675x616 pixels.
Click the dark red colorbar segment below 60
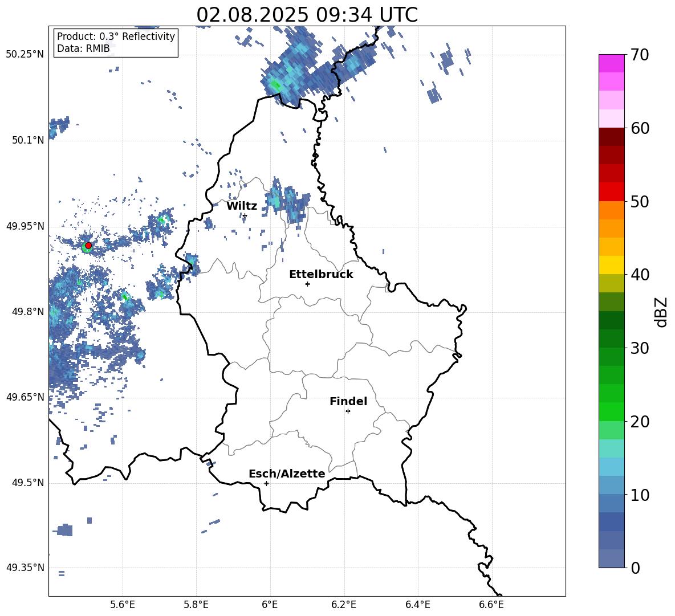point(612,136)
